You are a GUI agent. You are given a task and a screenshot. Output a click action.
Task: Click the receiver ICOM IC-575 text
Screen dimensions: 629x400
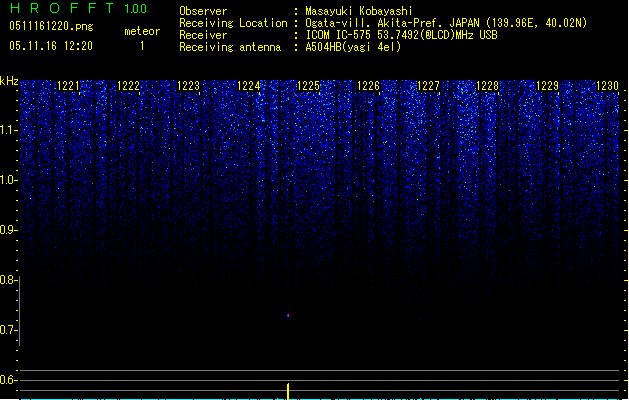401,35
